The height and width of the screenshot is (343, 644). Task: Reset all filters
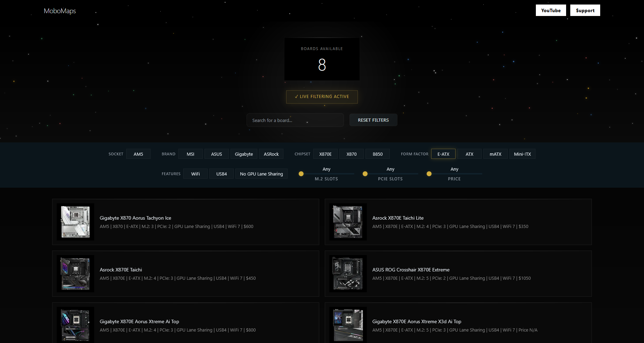click(x=373, y=120)
